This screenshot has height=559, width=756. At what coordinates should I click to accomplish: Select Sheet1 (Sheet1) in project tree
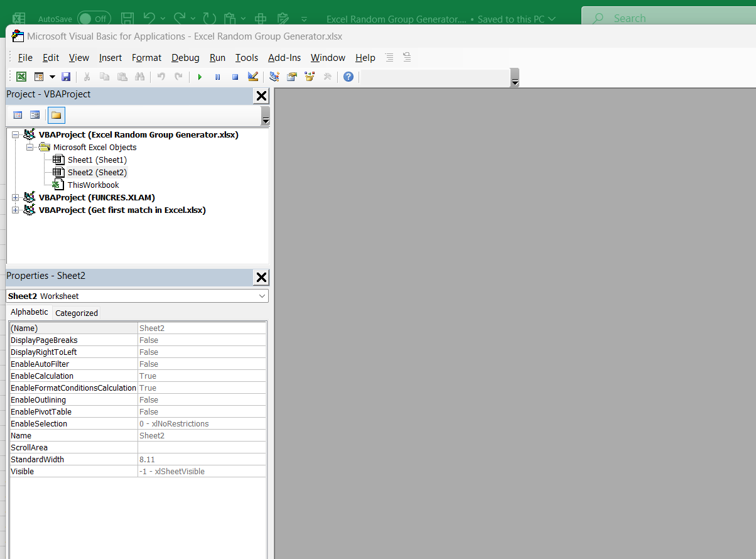(x=97, y=160)
